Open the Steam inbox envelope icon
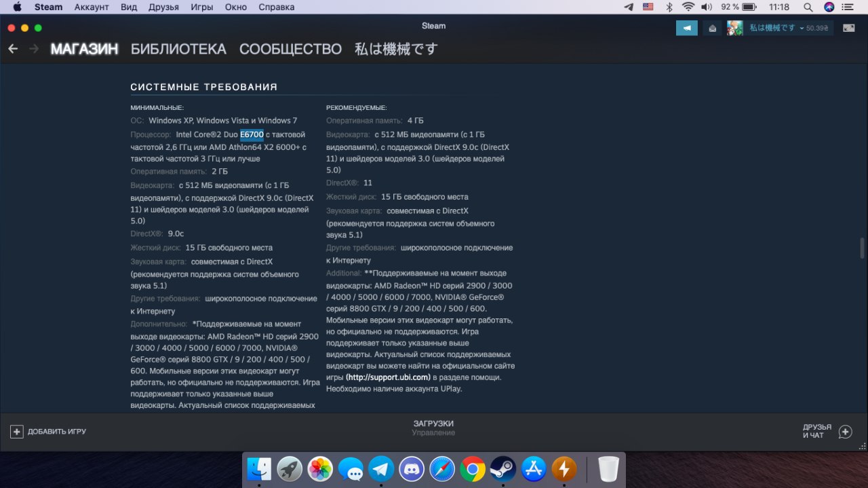This screenshot has height=488, width=868. (x=712, y=28)
